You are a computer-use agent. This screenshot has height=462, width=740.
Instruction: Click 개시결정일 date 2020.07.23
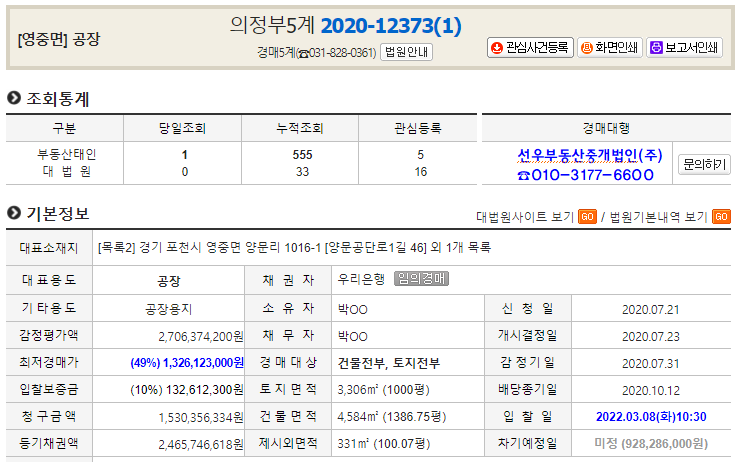pyautogui.click(x=650, y=336)
